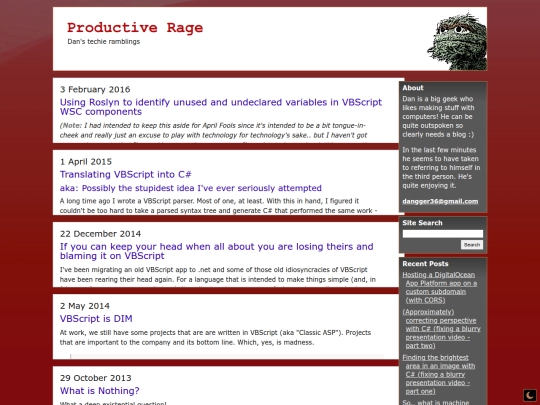This screenshot has height=405, width=540.
Task: Toggle dark mode moon icon
Action: coord(530,395)
